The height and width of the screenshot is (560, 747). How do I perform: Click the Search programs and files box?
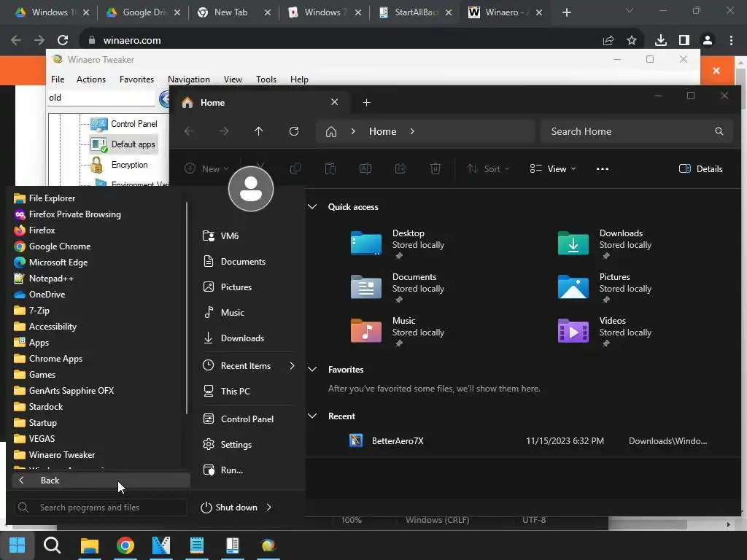(x=100, y=507)
